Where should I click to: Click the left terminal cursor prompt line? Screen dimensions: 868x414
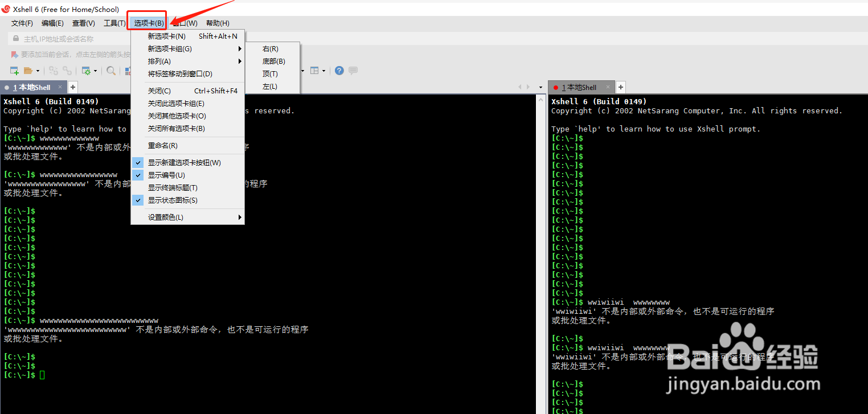coord(24,375)
